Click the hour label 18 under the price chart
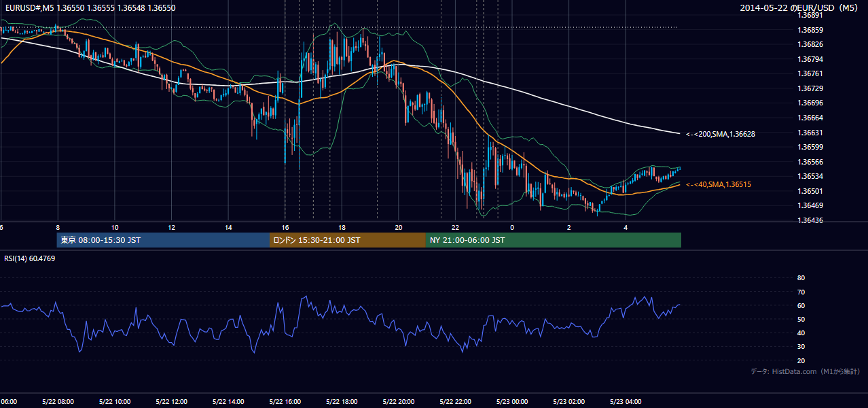This screenshot has height=408, width=868. pyautogui.click(x=342, y=227)
